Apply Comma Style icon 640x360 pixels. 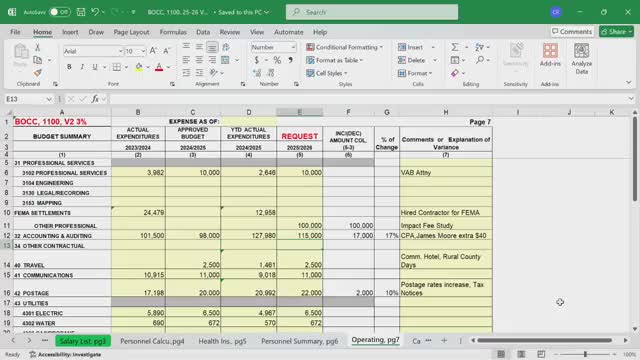(290, 60)
